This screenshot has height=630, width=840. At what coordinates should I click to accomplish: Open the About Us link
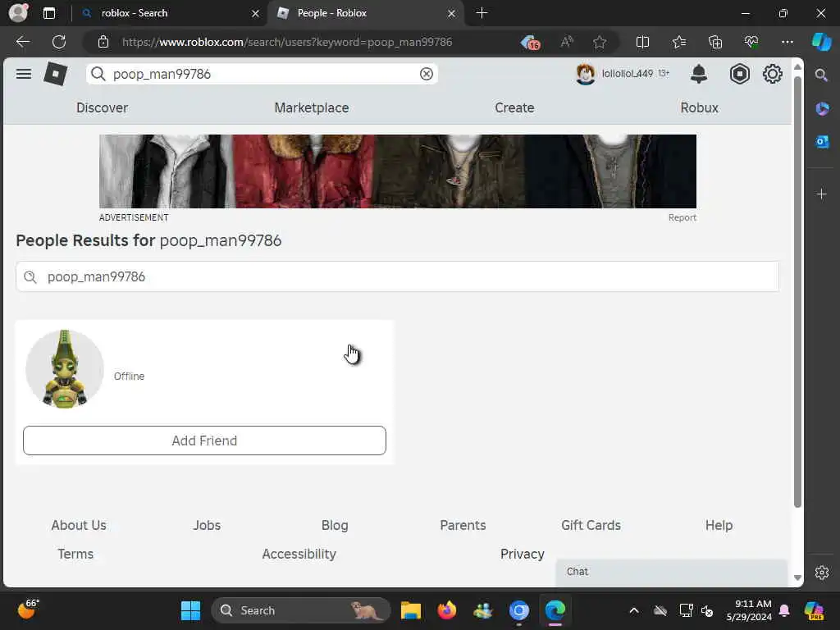pos(79,525)
